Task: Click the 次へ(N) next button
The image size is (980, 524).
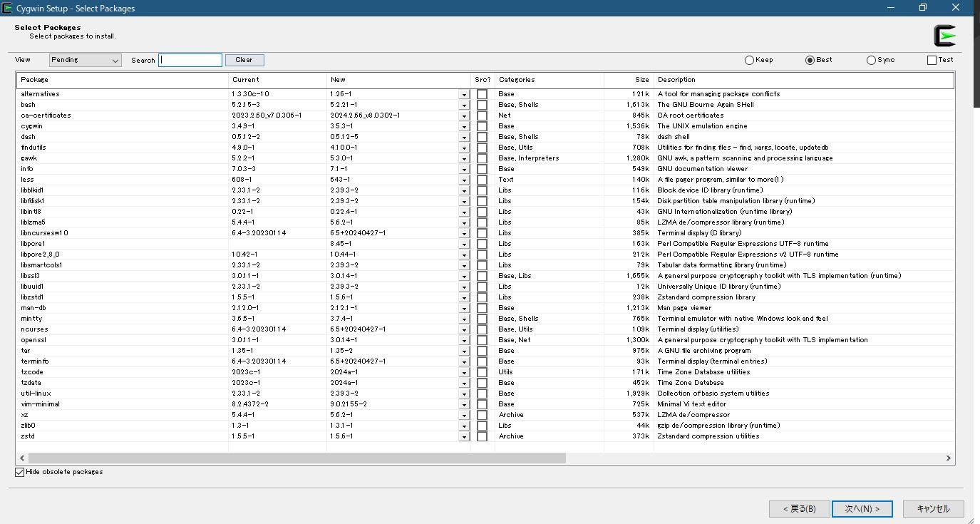Action: tap(862, 509)
